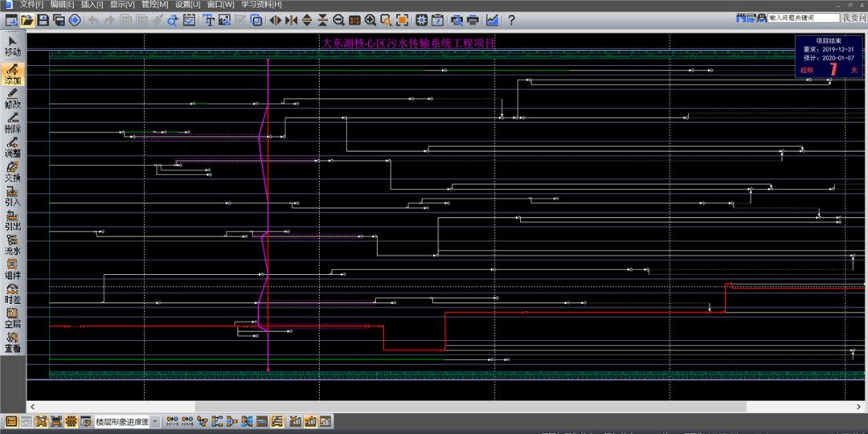Click the help question mark icon
Viewport: 868px width, 434px height.
pyautogui.click(x=511, y=20)
